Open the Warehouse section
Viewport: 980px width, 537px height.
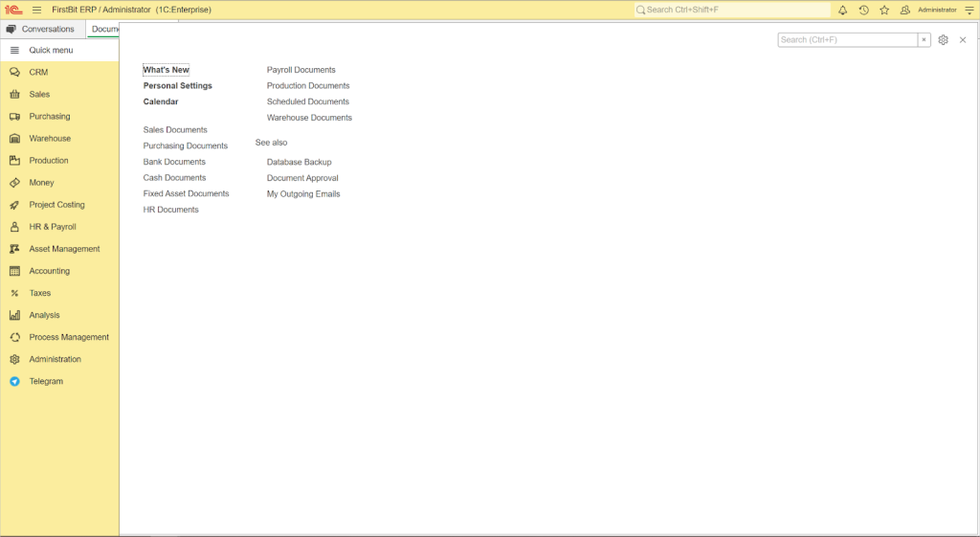pyautogui.click(x=59, y=138)
